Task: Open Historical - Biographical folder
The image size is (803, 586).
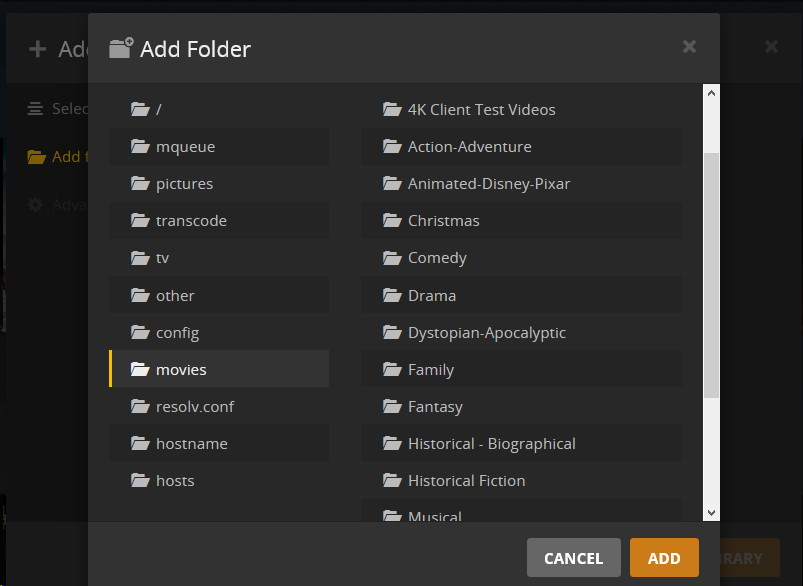Action: (x=521, y=444)
